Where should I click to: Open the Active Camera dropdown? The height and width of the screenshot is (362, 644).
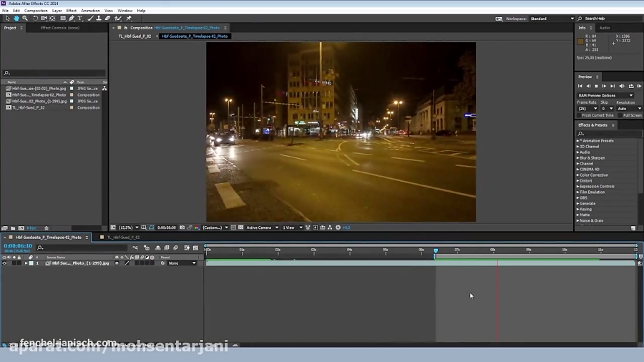262,228
